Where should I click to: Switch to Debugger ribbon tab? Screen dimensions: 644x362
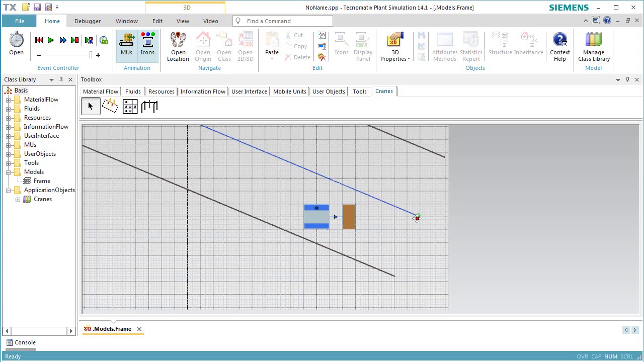[x=88, y=21]
